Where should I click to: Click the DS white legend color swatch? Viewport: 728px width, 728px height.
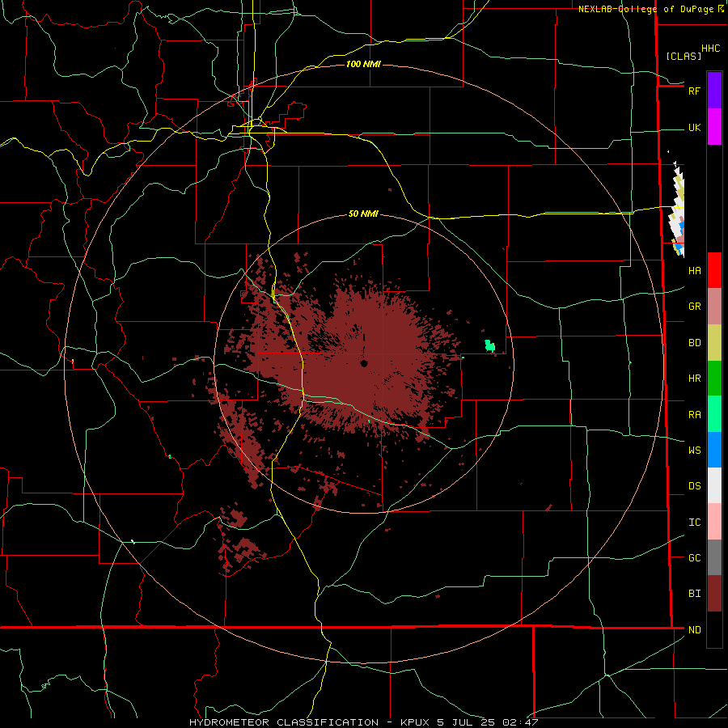tap(714, 485)
